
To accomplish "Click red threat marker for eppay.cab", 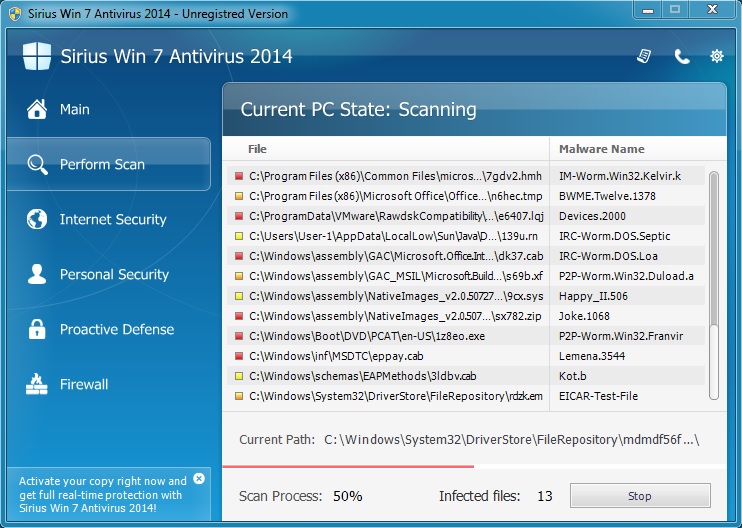I will 238,356.
